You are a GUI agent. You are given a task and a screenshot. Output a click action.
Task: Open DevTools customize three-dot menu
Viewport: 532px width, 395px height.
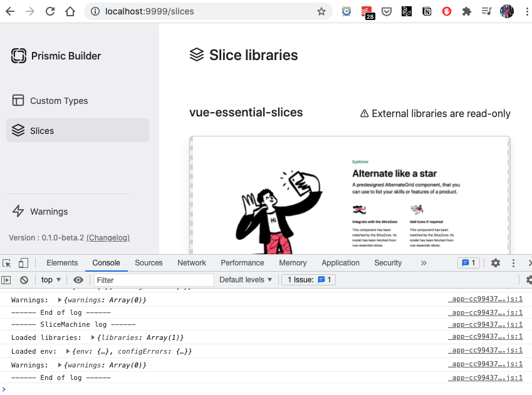pos(513,263)
